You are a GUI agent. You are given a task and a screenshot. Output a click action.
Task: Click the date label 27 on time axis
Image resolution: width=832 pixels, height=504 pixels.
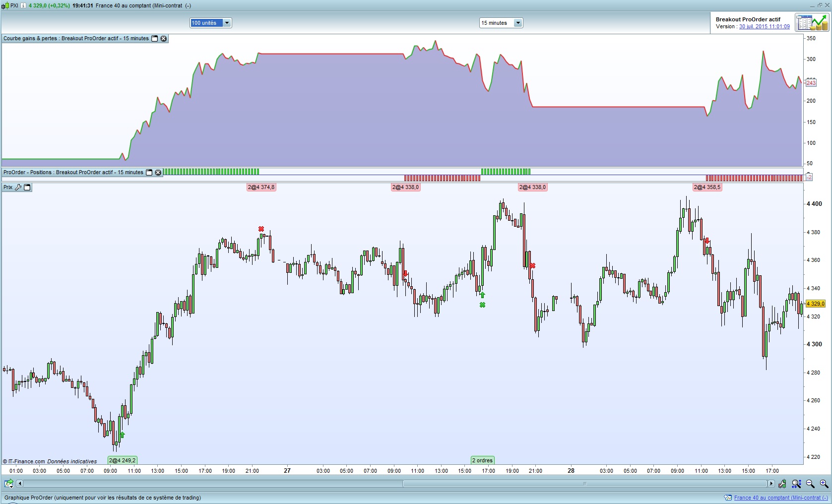(x=287, y=470)
